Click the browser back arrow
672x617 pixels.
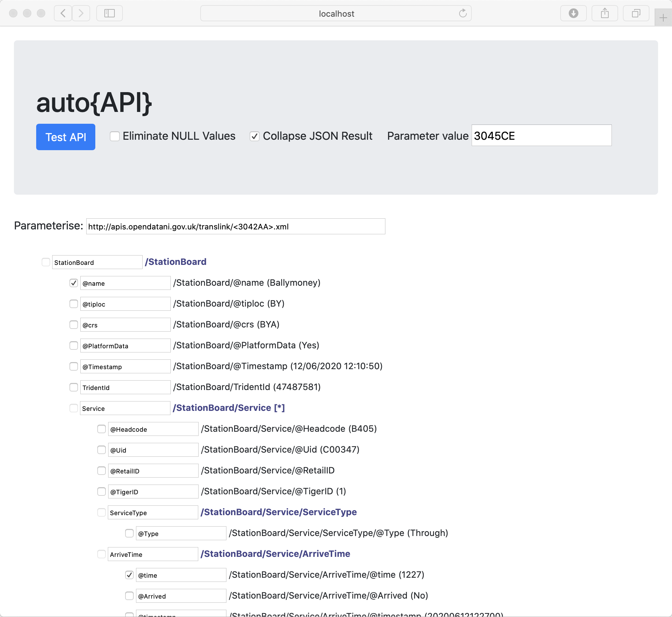[x=63, y=14]
